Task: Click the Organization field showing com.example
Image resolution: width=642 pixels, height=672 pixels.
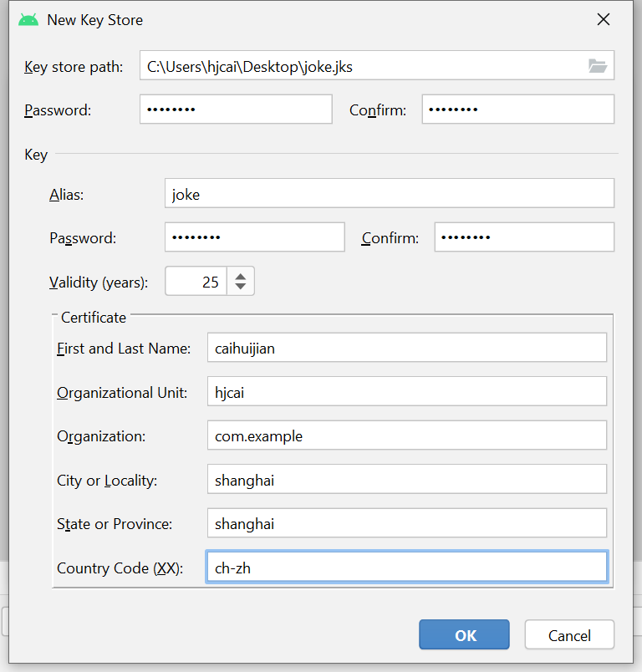Action: (x=406, y=435)
